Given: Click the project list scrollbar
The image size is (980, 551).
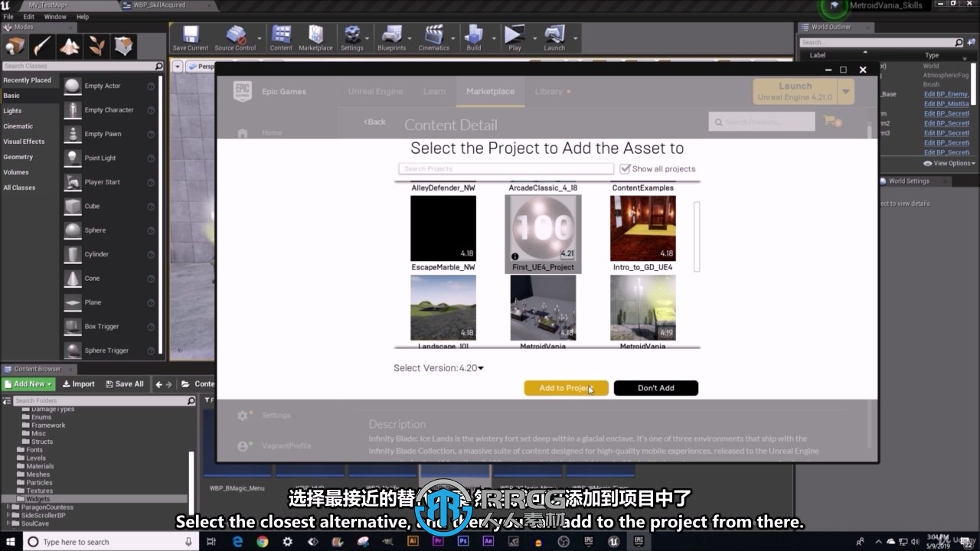Looking at the screenshot, I should point(697,236).
